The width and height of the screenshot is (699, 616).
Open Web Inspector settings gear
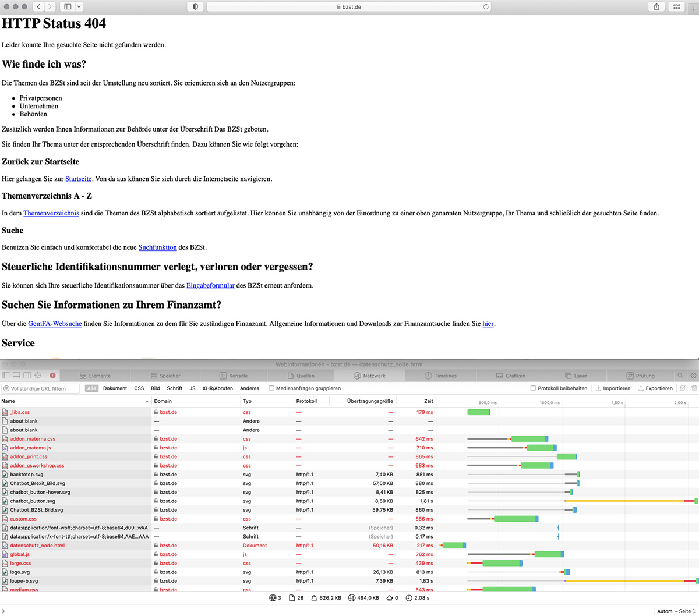coord(693,376)
